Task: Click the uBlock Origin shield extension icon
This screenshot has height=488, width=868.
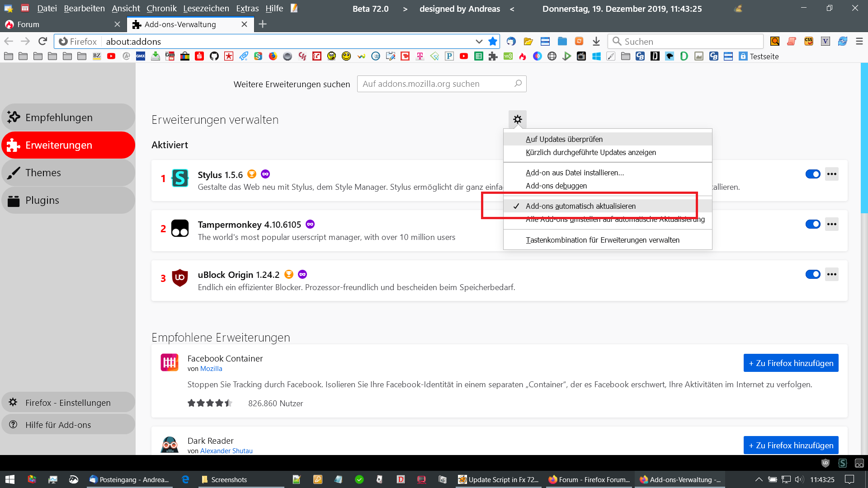Action: (180, 278)
